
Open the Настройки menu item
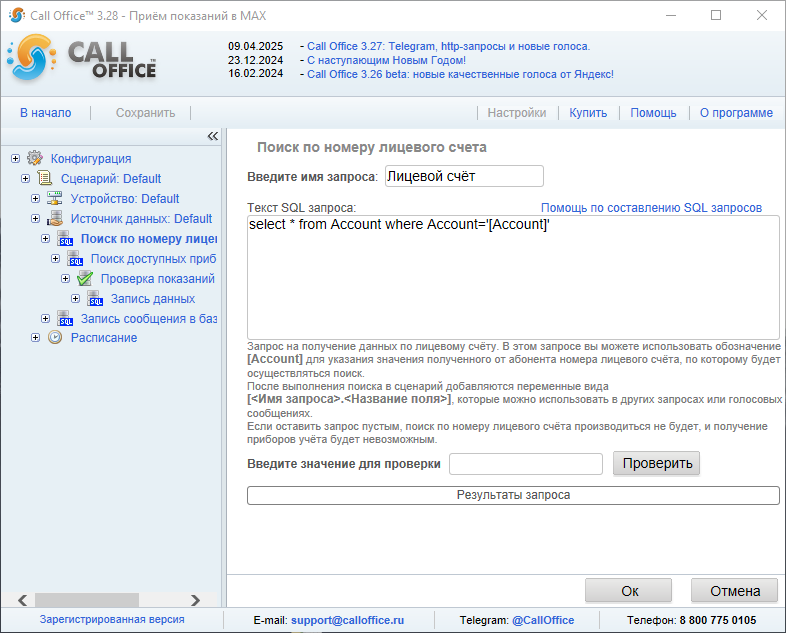pyautogui.click(x=516, y=113)
